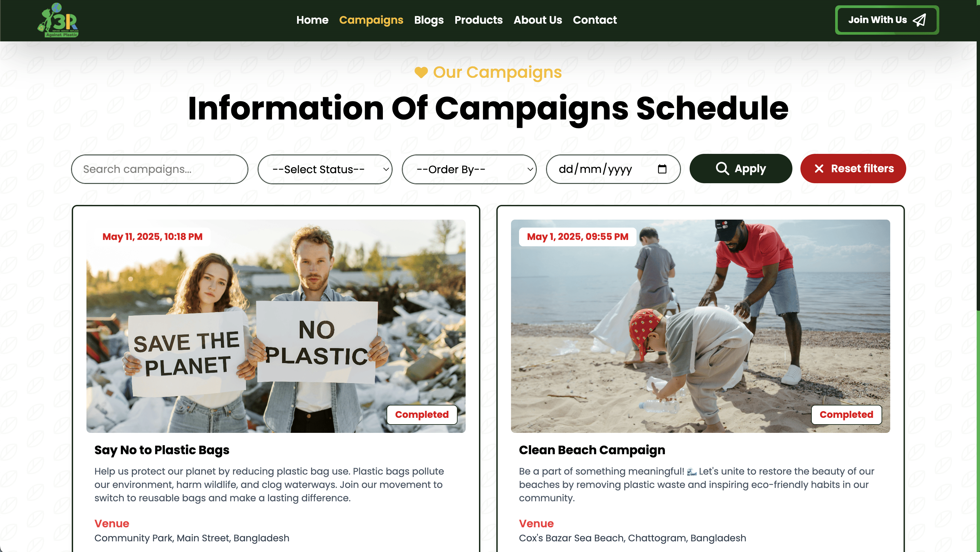Click the 3R Against Plastic logo
980x552 pixels.
[x=58, y=20]
